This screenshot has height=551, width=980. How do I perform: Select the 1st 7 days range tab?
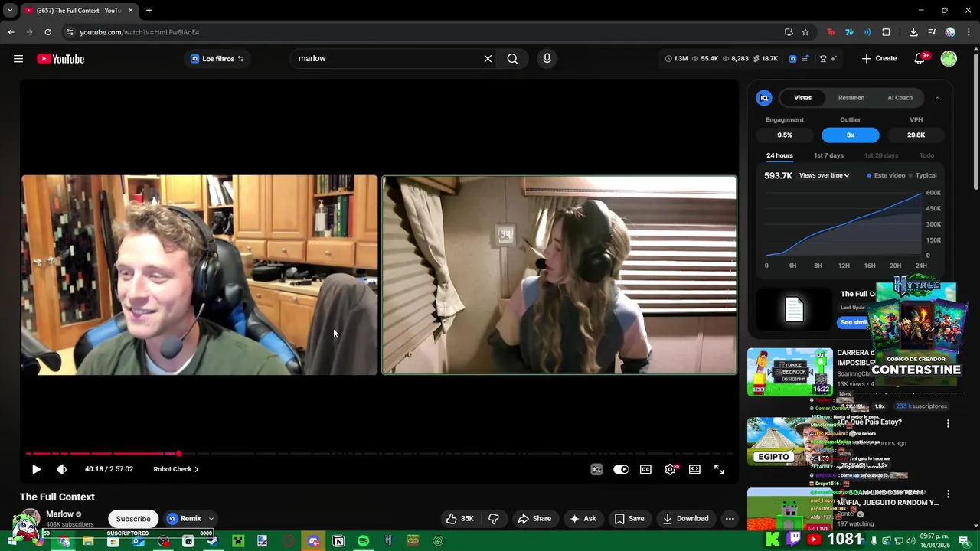pyautogui.click(x=828, y=155)
